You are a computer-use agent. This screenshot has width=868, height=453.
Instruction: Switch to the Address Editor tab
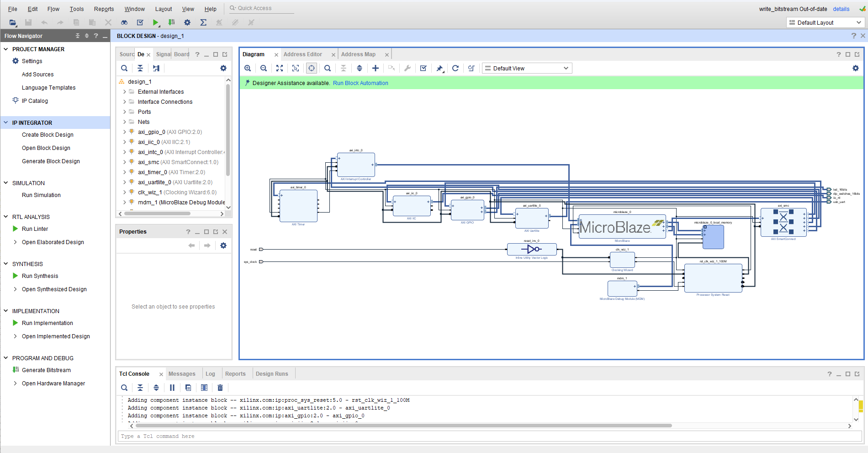[302, 54]
